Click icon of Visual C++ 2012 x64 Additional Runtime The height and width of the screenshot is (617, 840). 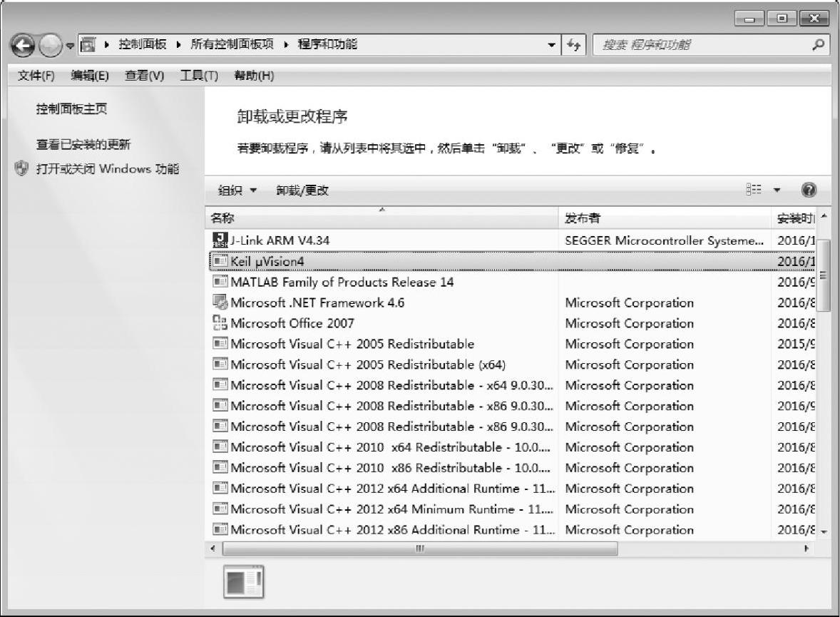pyautogui.click(x=220, y=488)
